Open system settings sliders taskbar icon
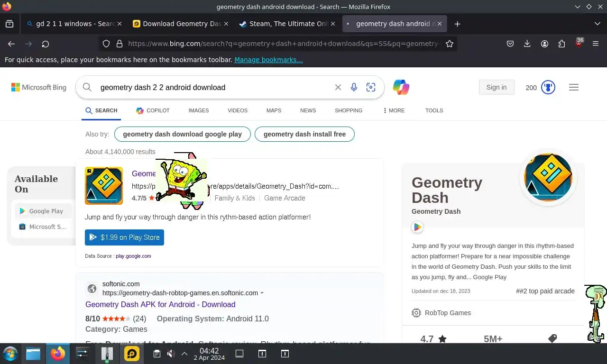The width and height of the screenshot is (607, 364). 83,354
